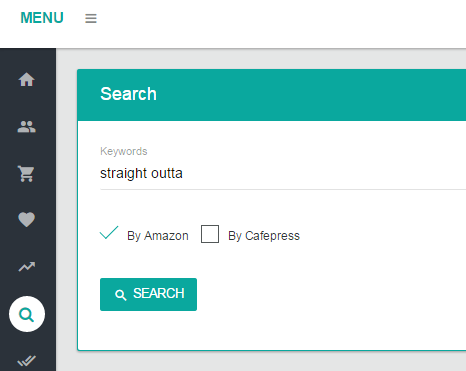Focus the Keywords field containing straight outta
The image size is (466, 371).
click(x=283, y=173)
